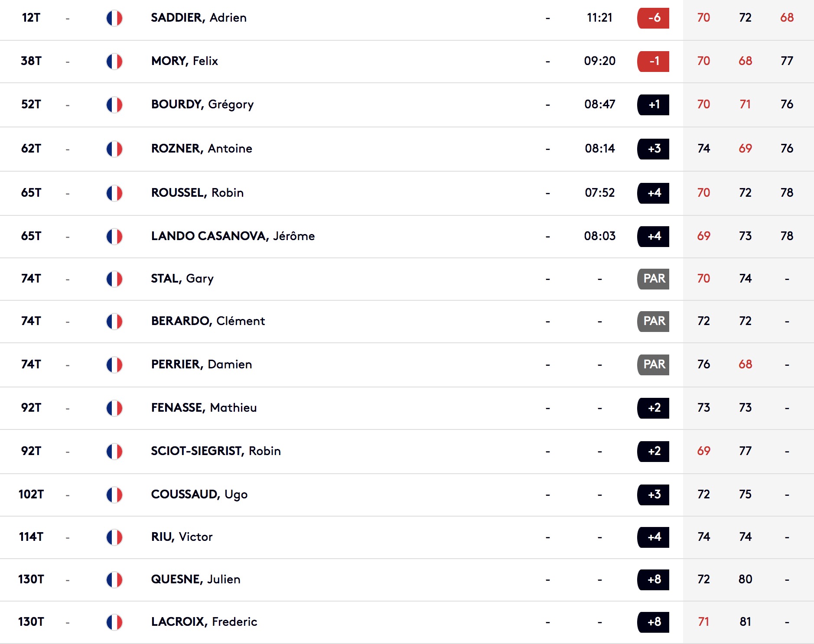Click the +8 score badge for QUESNE, Julien

(x=653, y=580)
